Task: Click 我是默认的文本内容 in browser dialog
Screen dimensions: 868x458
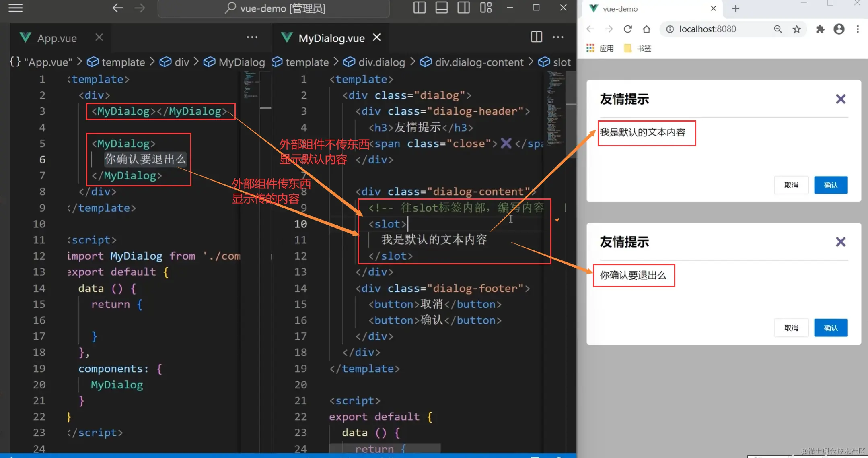Action: click(642, 132)
